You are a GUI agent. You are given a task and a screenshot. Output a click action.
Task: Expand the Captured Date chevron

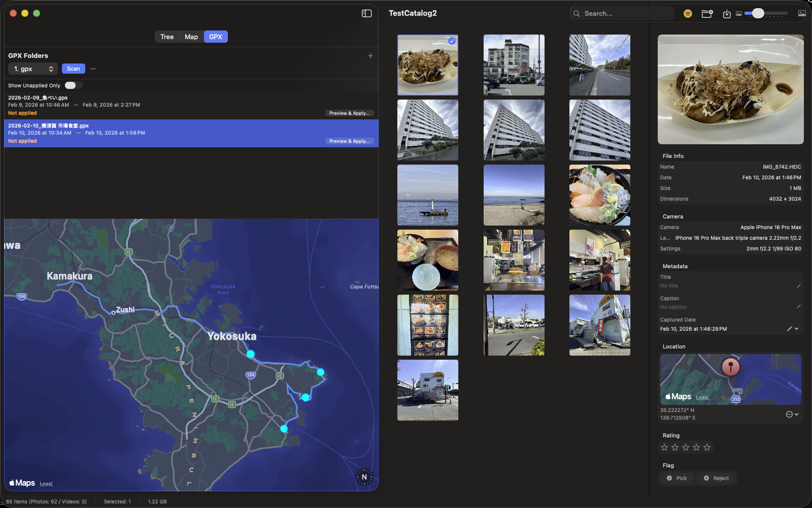[x=797, y=329]
